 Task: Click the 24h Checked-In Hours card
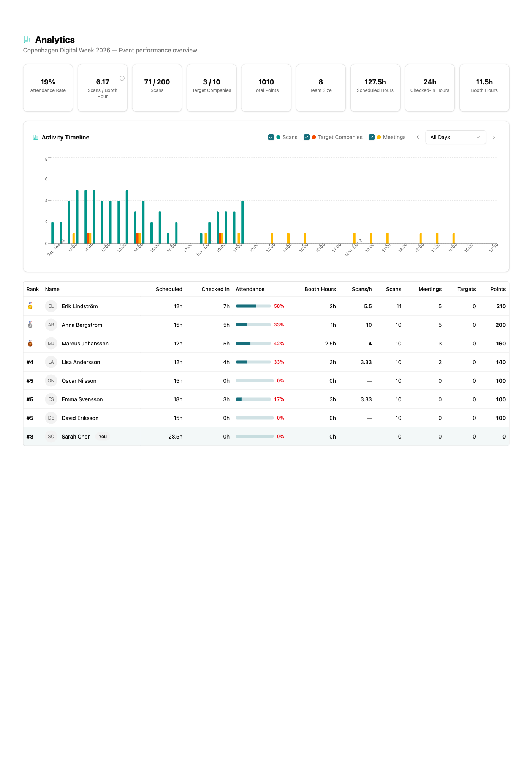pos(430,88)
